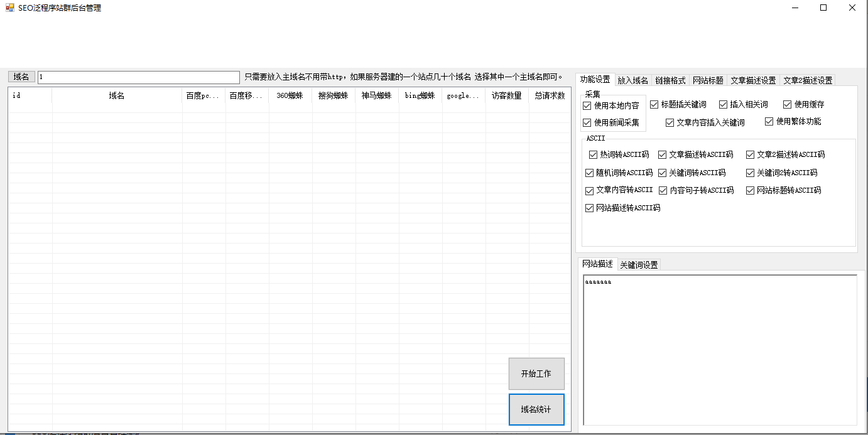Disable 网站标题转ASCII码 option
The image size is (868, 435).
click(x=751, y=190)
